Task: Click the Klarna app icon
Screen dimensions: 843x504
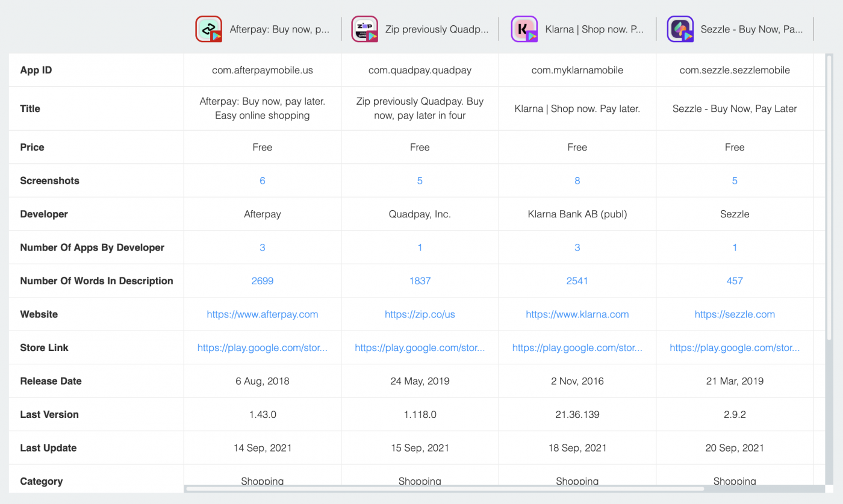Action: click(524, 28)
